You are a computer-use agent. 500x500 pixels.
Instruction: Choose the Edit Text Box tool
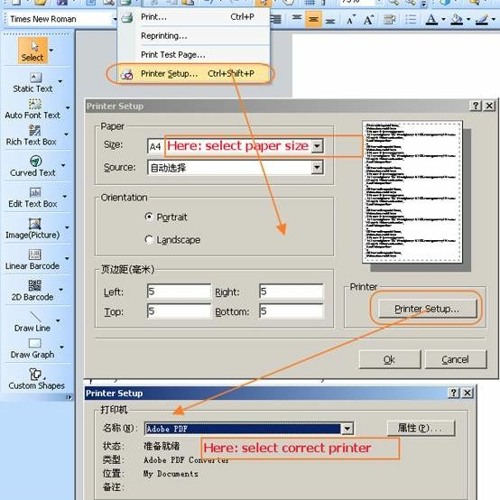pos(33,198)
